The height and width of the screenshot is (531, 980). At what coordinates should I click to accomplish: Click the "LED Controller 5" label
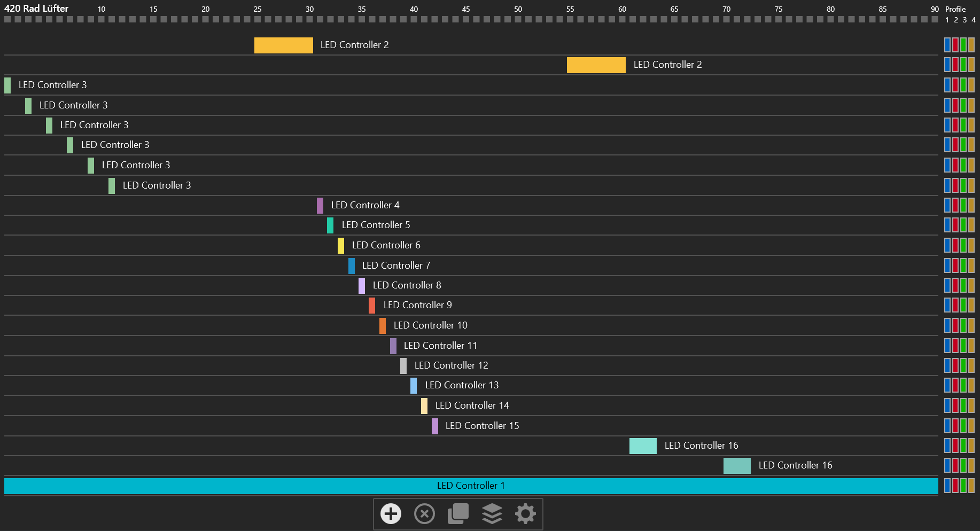(376, 225)
